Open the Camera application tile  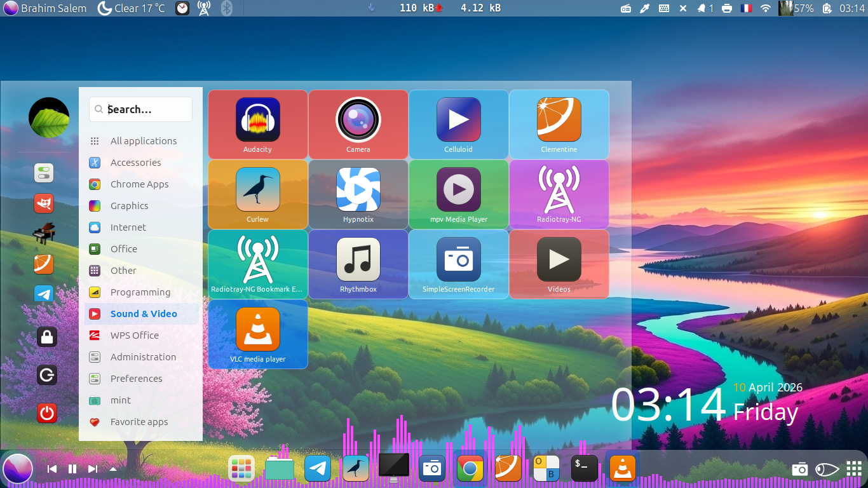click(x=358, y=125)
